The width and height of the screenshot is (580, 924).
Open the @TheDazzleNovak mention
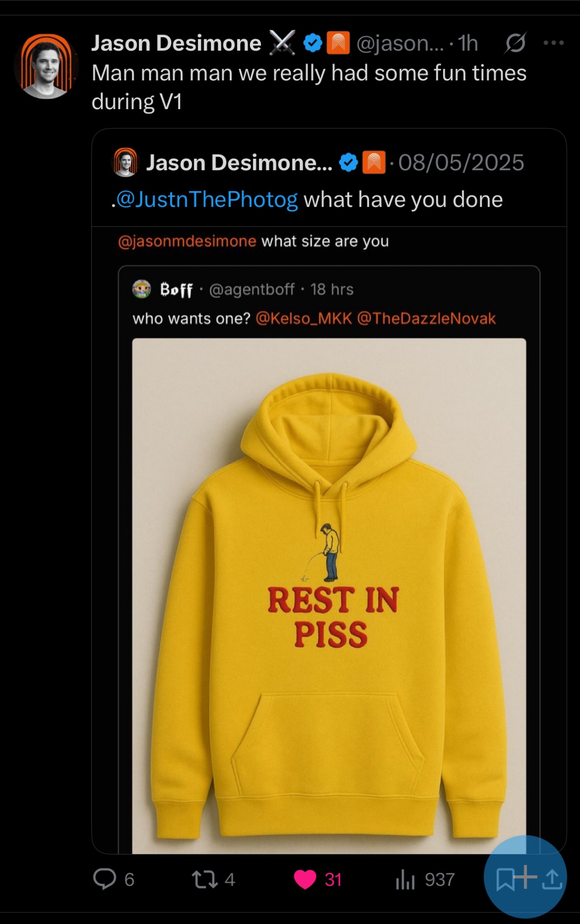coord(426,319)
